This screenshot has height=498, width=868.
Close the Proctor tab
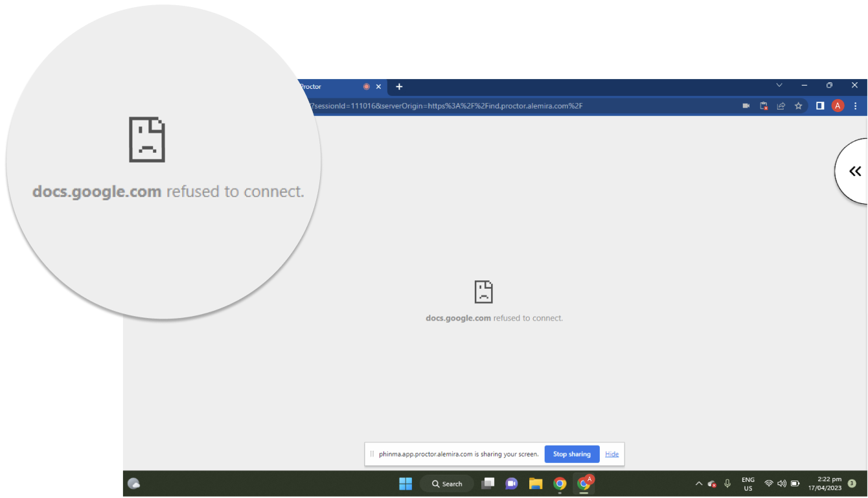pyautogui.click(x=379, y=87)
